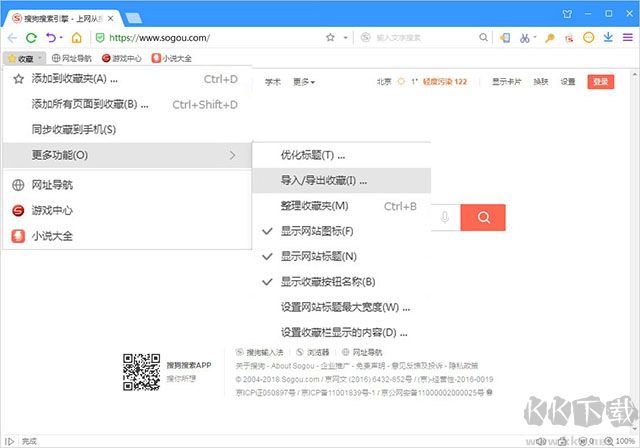Click 小说大全 on bookmarks bar

(171, 59)
